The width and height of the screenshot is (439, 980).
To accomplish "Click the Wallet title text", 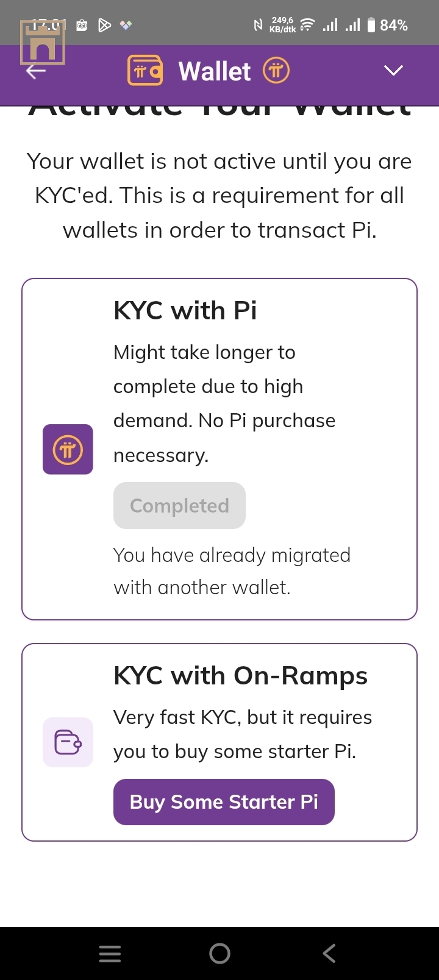I will pyautogui.click(x=214, y=71).
